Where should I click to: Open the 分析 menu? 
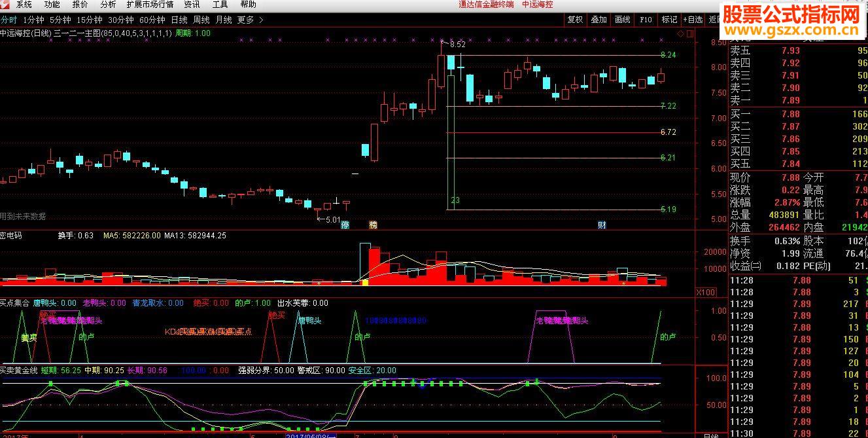coord(108,5)
